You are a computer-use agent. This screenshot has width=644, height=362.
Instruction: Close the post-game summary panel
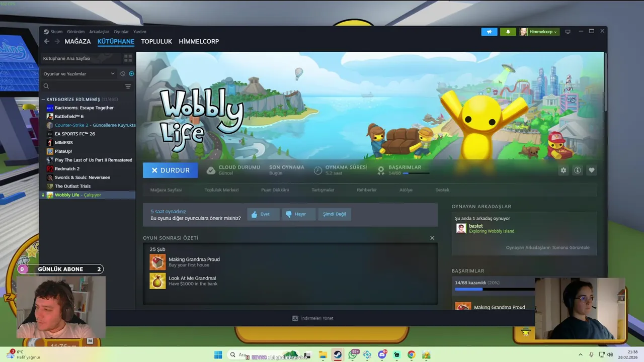click(432, 238)
